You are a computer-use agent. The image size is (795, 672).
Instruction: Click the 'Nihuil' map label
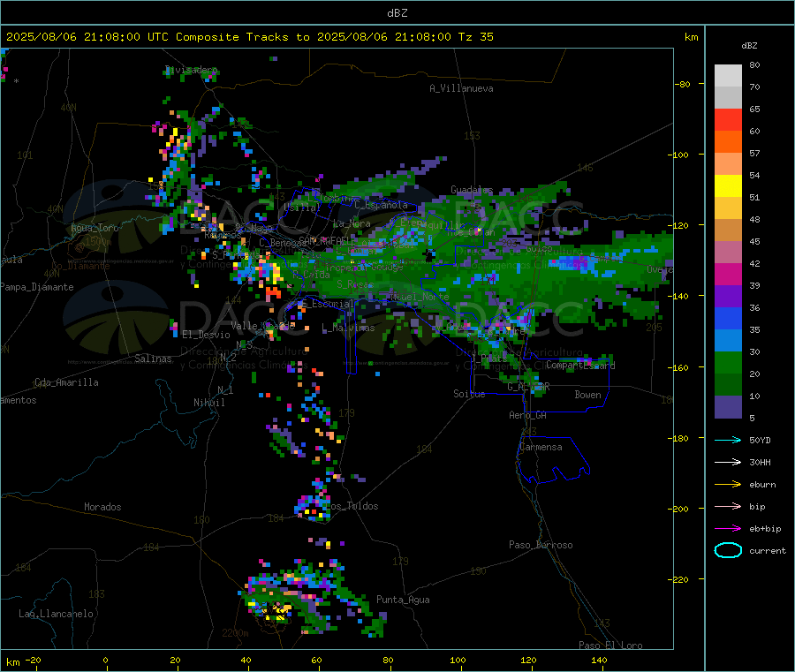pos(208,403)
